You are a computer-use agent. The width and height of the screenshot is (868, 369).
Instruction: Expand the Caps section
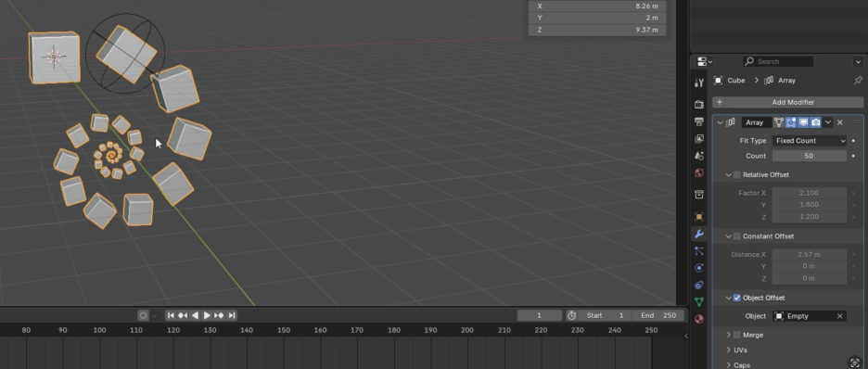click(729, 365)
